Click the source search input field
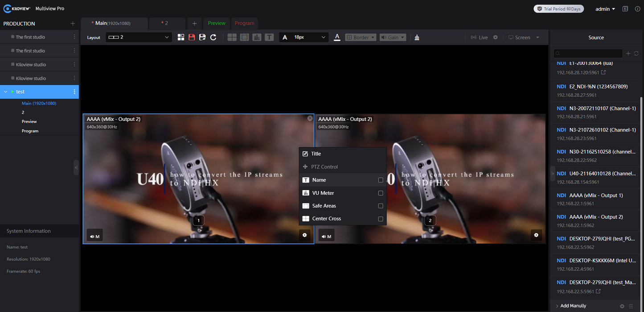This screenshot has height=312, width=644. coord(588,53)
